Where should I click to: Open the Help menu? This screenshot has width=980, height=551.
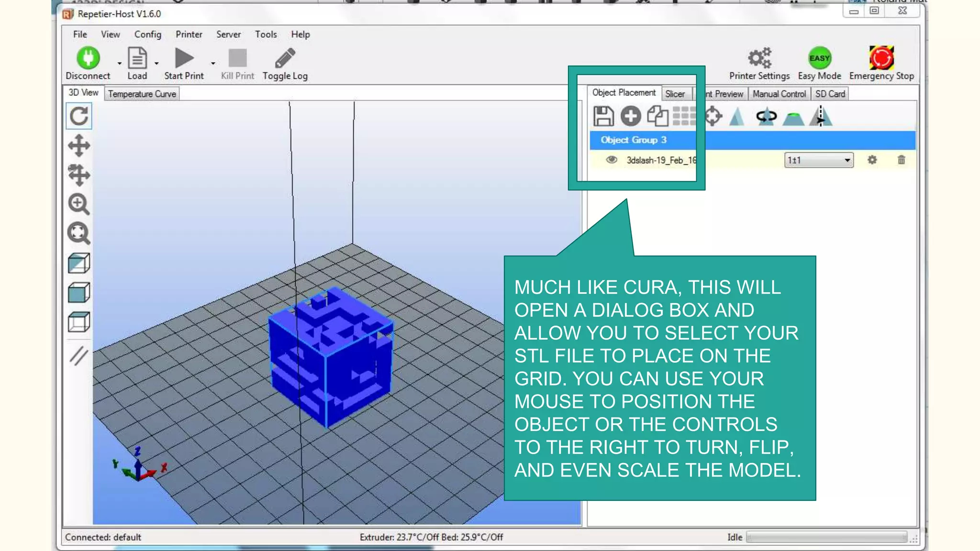301,34
